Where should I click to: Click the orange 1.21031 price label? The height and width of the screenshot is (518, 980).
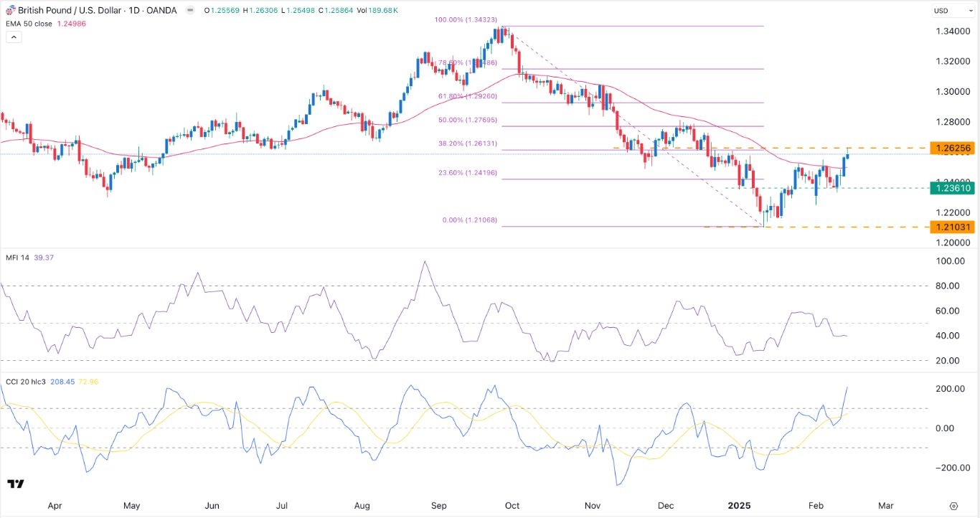pos(953,227)
